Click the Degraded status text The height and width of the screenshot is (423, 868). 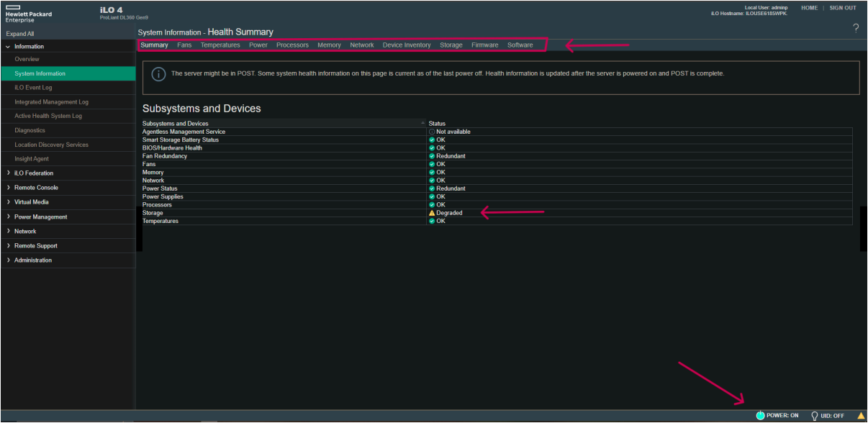[x=449, y=213]
